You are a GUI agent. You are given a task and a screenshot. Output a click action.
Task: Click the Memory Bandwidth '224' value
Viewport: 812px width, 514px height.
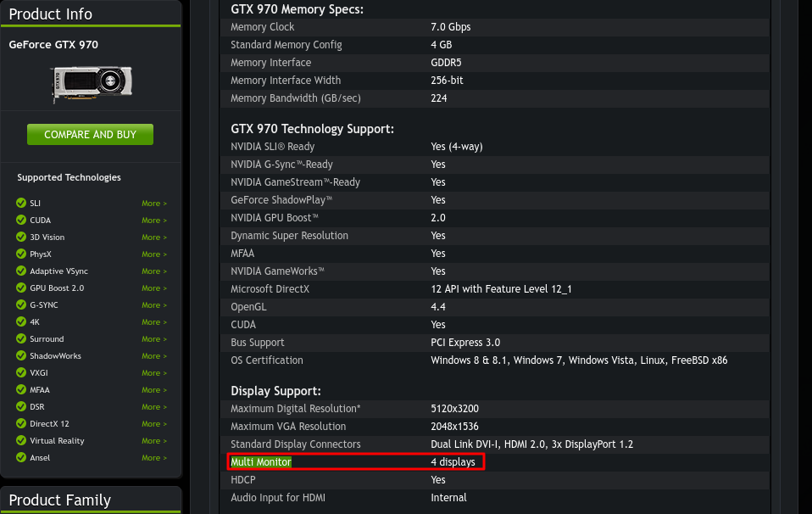(438, 98)
